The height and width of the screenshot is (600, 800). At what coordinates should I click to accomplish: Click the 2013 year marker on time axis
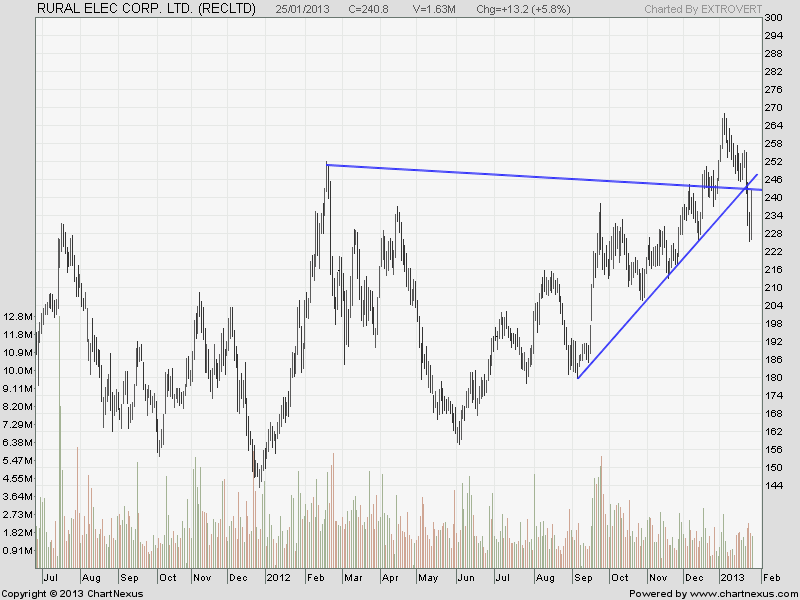(731, 578)
